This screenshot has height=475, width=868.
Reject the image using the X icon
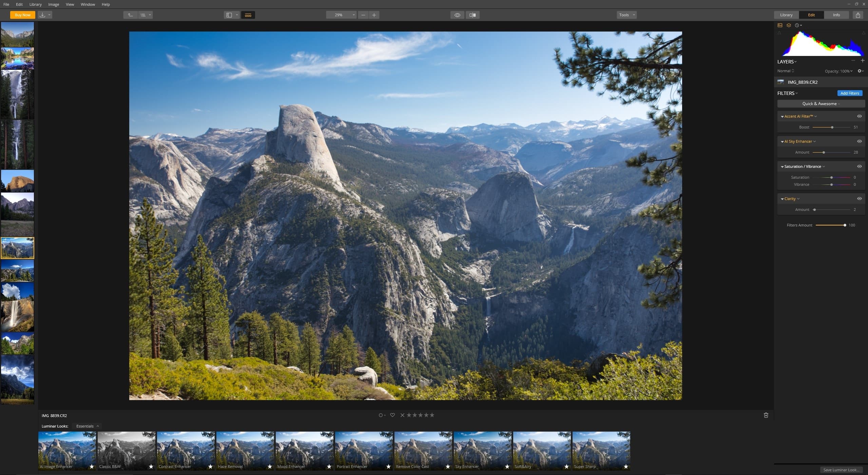(x=402, y=415)
